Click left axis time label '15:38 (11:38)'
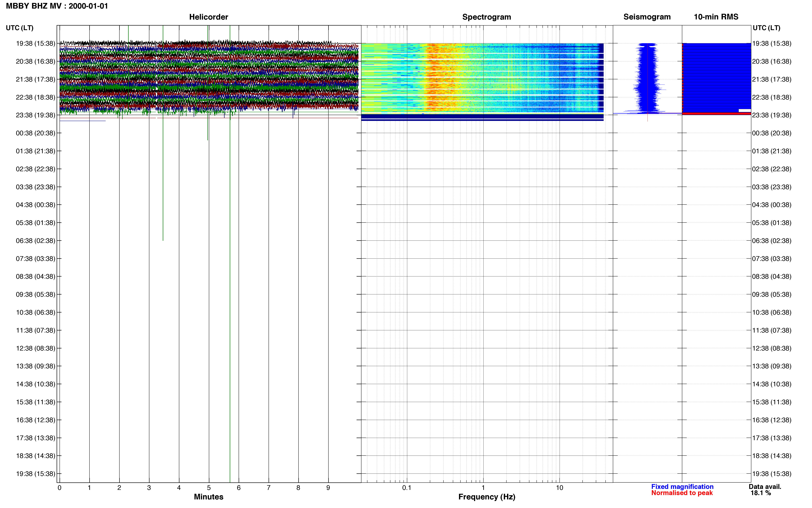 pos(36,402)
